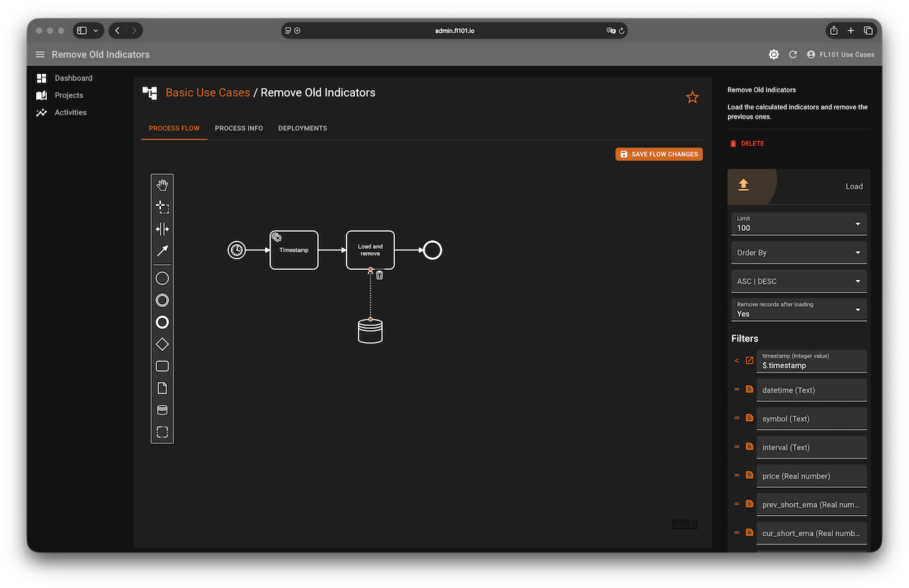The image size is (909, 588).
Task: Open the Limit dropdown
Action: [x=799, y=224]
